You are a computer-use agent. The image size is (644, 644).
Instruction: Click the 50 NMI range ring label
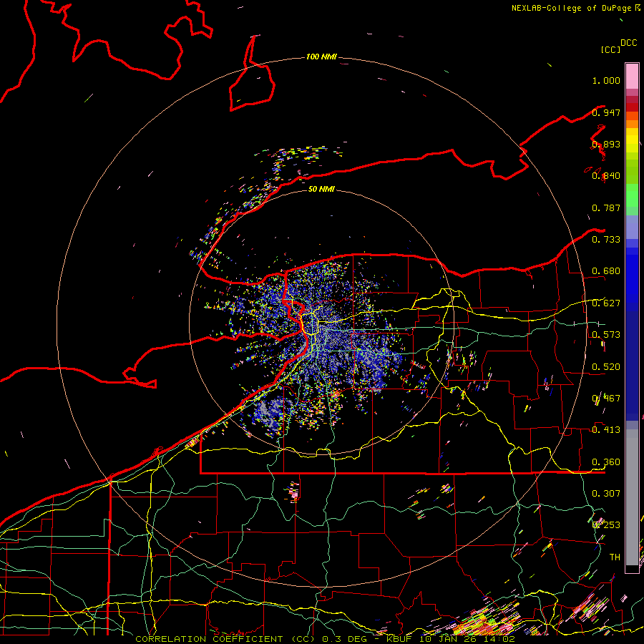321,189
